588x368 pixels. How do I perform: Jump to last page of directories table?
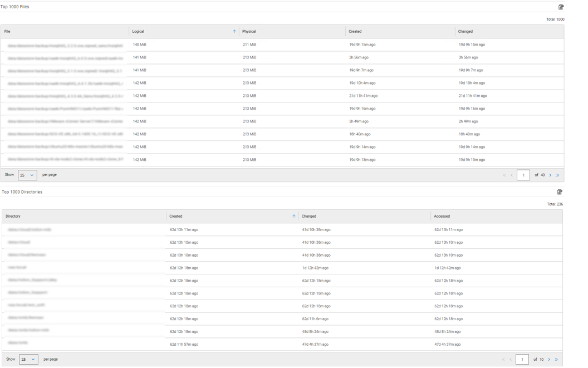tap(556, 360)
